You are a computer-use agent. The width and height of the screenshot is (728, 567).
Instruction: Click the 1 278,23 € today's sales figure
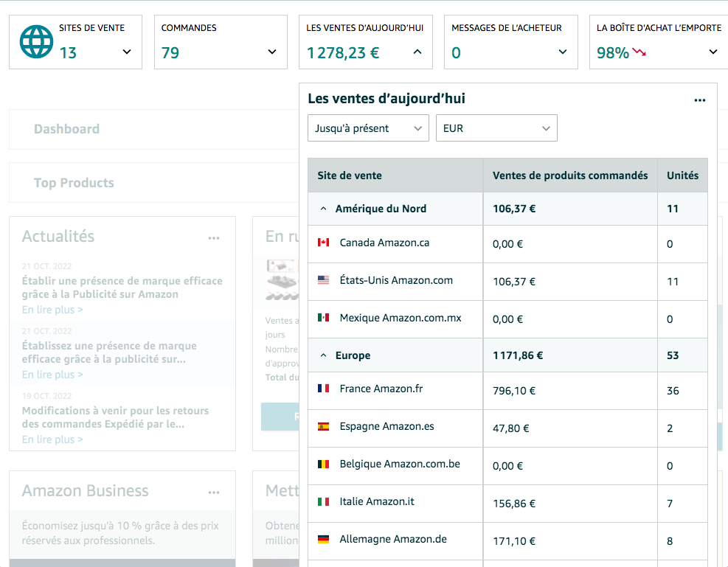(x=343, y=53)
